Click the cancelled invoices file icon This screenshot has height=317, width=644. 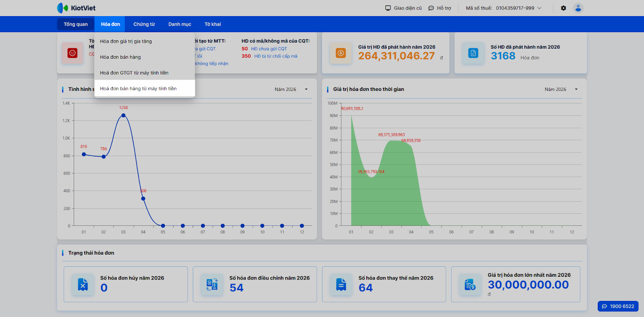pos(83,284)
